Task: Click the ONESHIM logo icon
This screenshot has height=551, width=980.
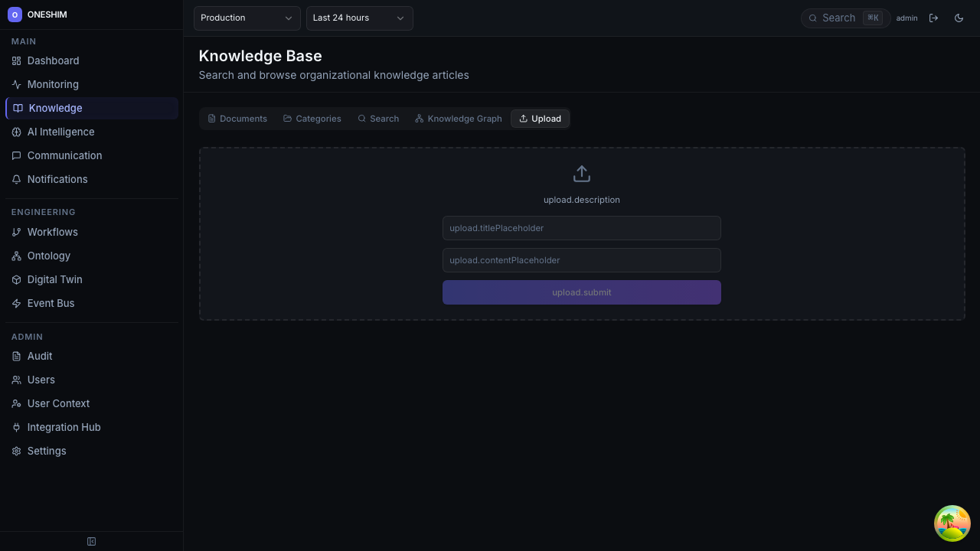Action: pyautogui.click(x=15, y=15)
